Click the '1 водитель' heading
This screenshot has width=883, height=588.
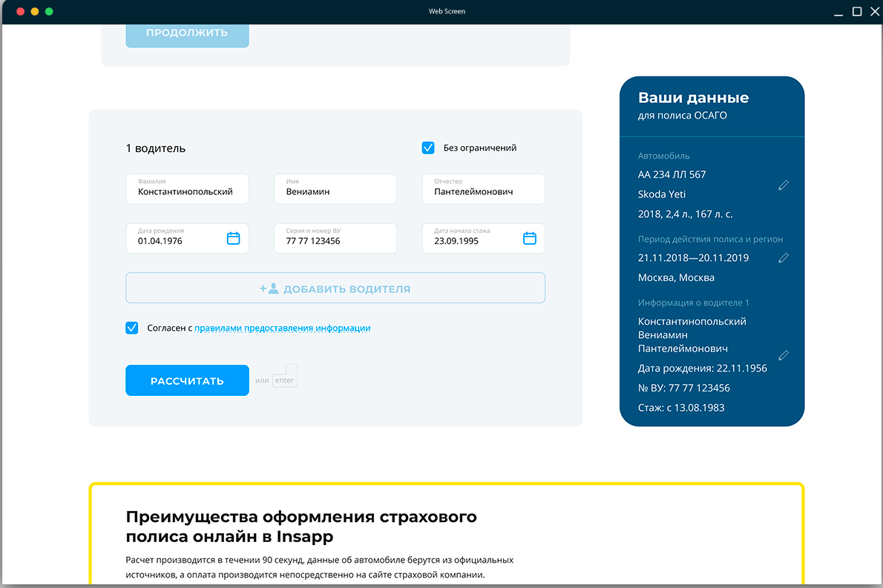pyautogui.click(x=155, y=148)
